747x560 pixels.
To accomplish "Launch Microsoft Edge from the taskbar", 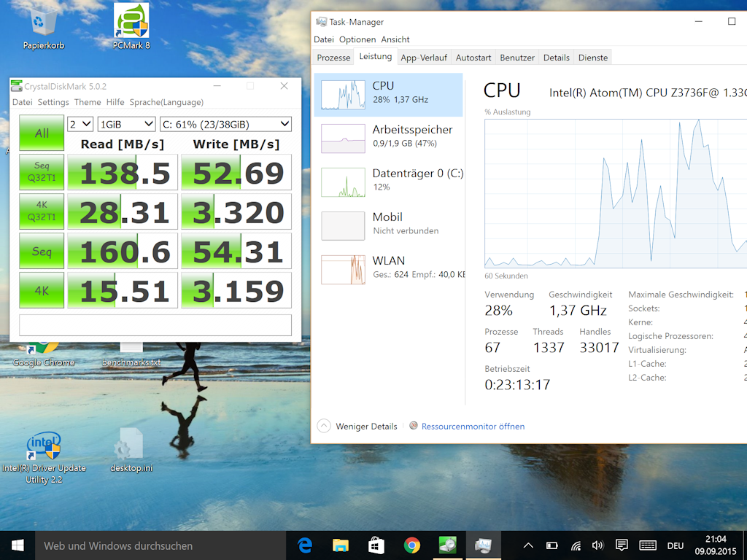I will coord(304,545).
